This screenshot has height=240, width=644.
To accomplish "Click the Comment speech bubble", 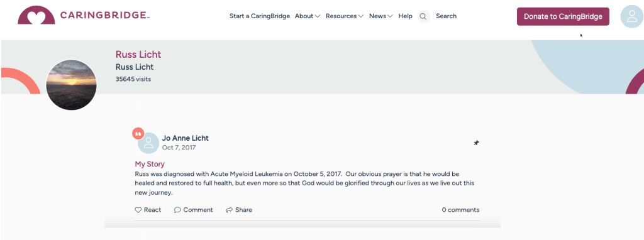I will 177,210.
